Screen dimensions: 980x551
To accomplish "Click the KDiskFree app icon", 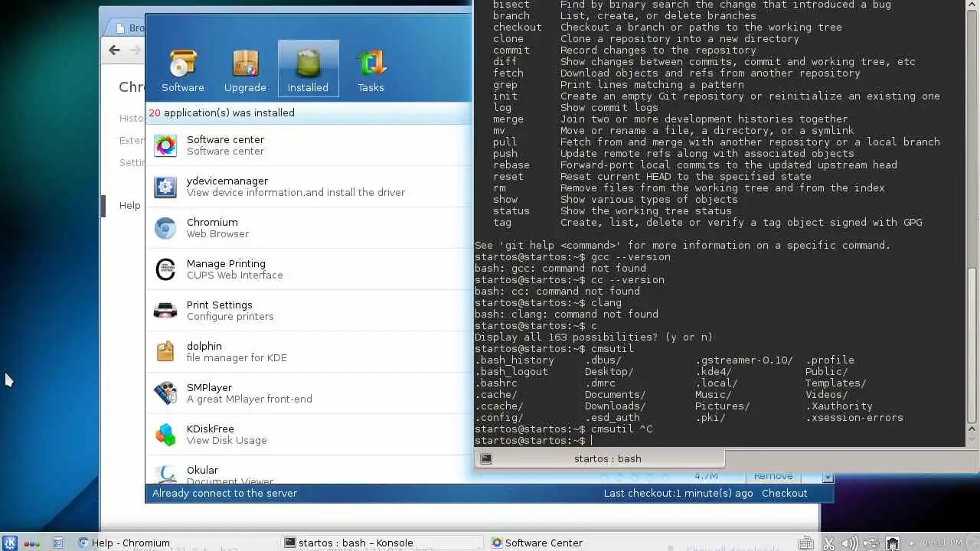I will pyautogui.click(x=165, y=435).
